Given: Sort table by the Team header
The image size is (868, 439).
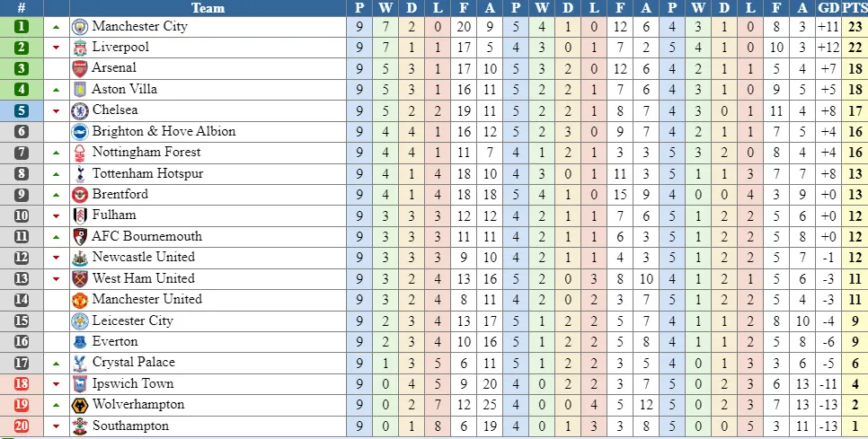Looking at the screenshot, I should click(208, 8).
